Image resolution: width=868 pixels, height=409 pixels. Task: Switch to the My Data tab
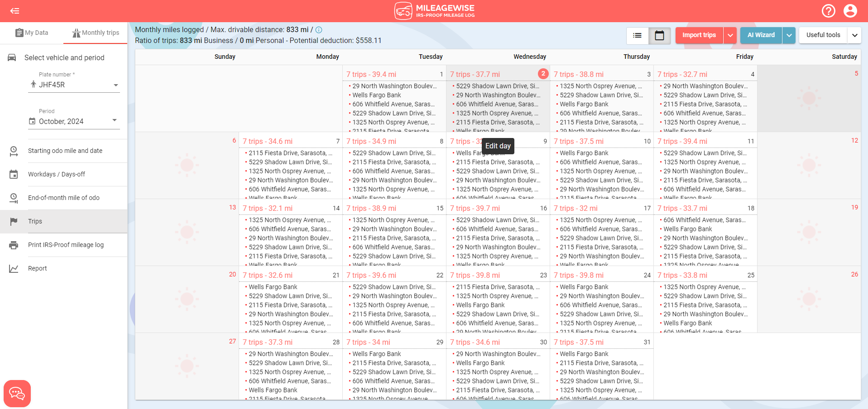click(x=32, y=33)
